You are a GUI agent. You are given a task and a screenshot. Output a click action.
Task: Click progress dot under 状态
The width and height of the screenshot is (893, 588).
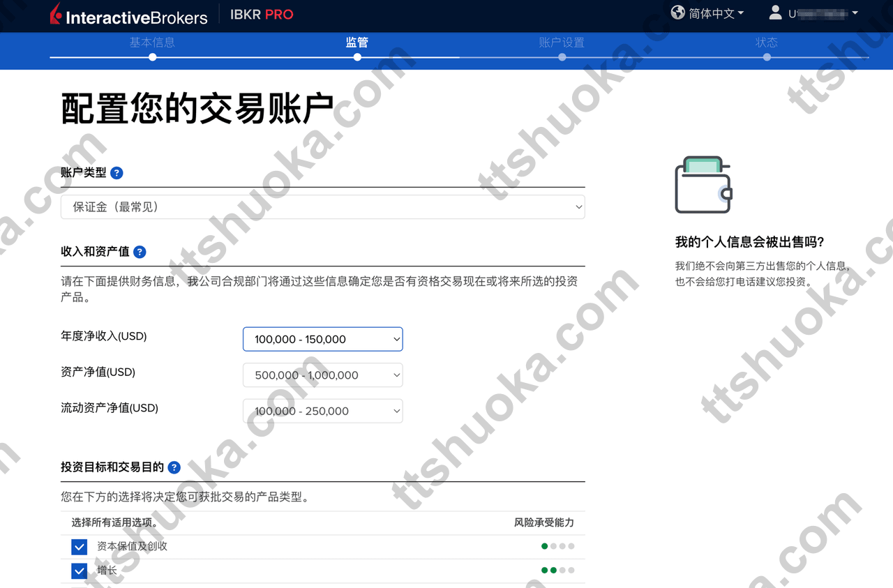coord(767,57)
